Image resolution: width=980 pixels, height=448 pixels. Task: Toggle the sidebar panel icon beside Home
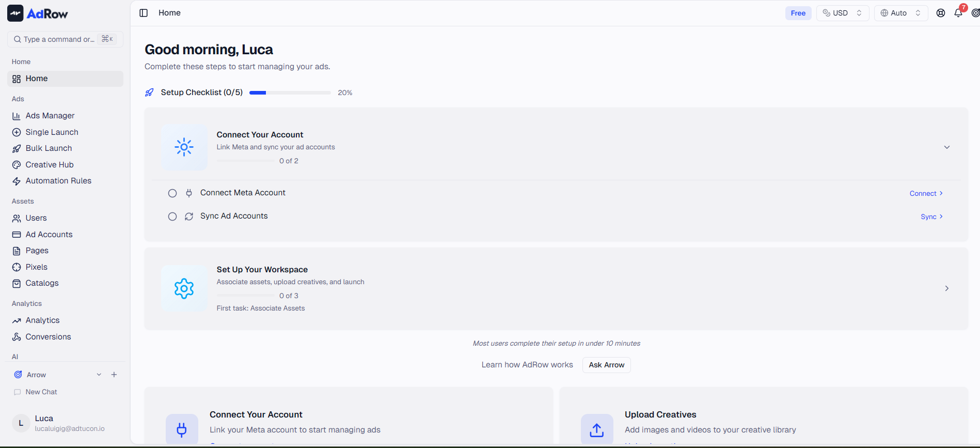coord(144,13)
